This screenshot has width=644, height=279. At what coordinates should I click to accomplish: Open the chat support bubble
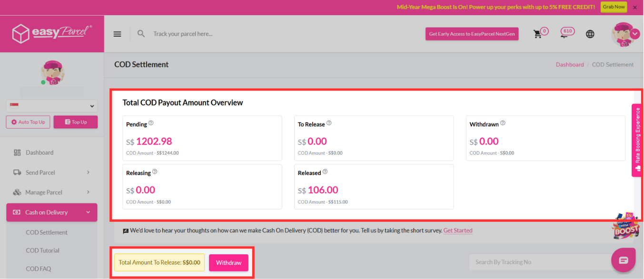pyautogui.click(x=624, y=260)
